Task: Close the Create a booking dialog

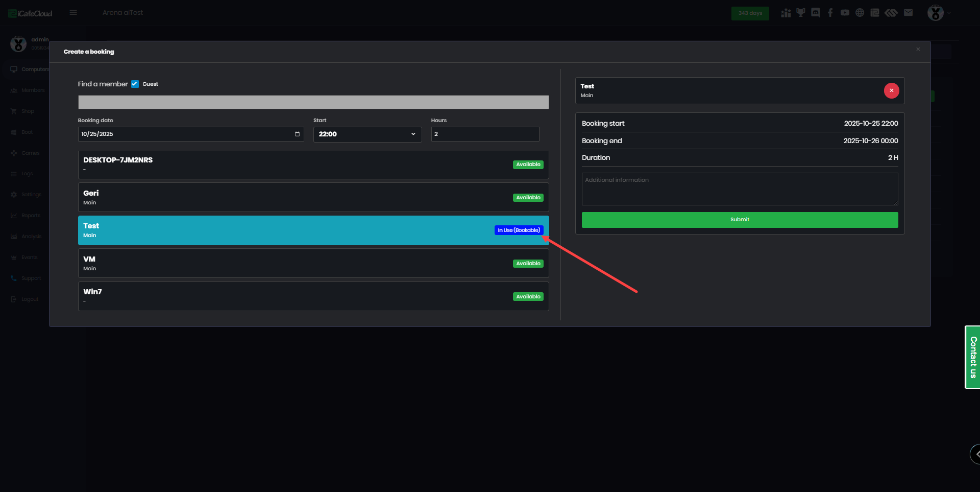Action: coord(918,50)
